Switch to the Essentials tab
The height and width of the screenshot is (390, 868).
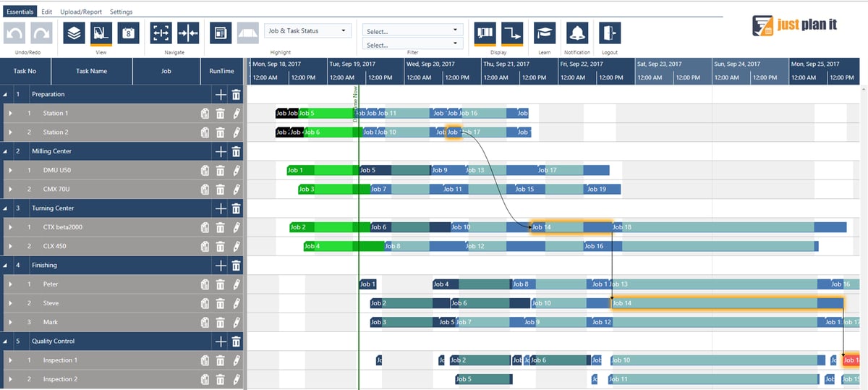20,12
